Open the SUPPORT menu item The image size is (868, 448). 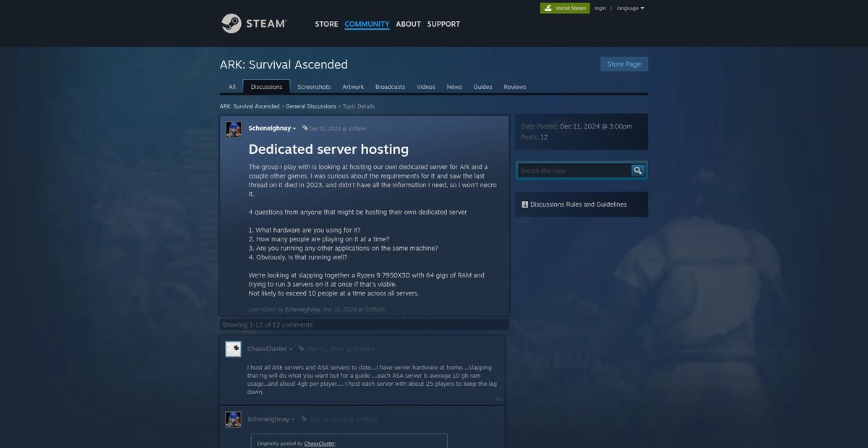pyautogui.click(x=443, y=24)
